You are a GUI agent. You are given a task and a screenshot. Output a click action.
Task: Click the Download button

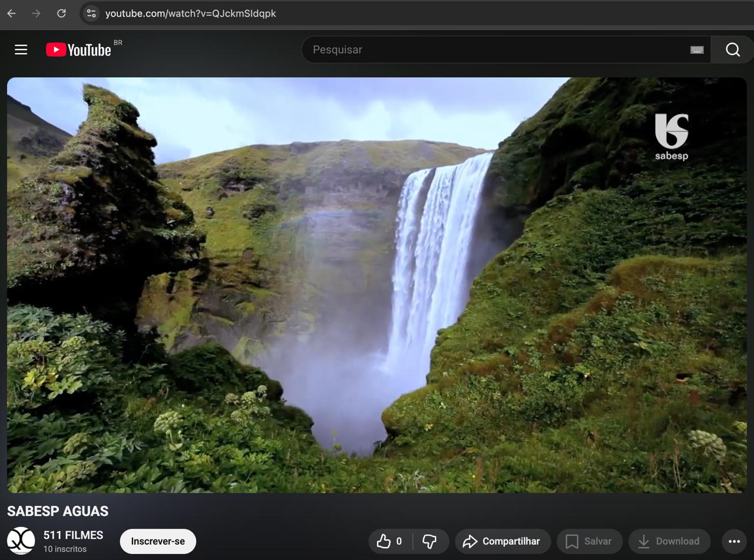(x=669, y=541)
